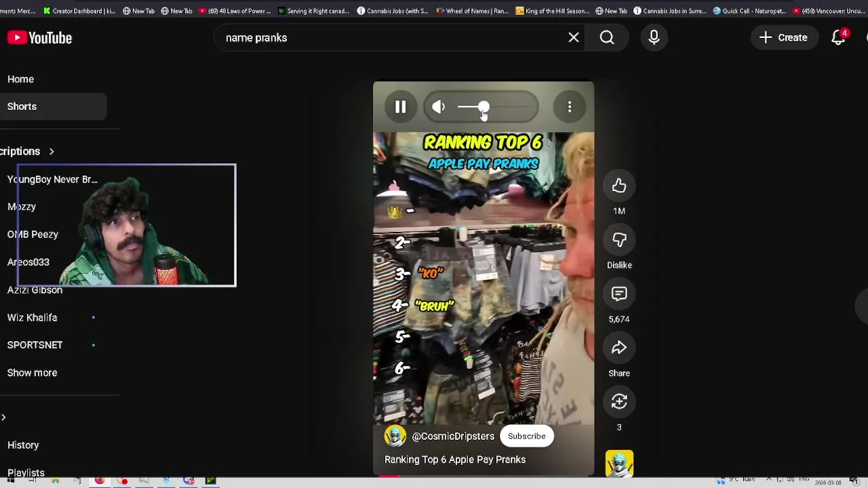
Task: Open comments with the 5,674 comment icon
Action: pyautogui.click(x=619, y=293)
